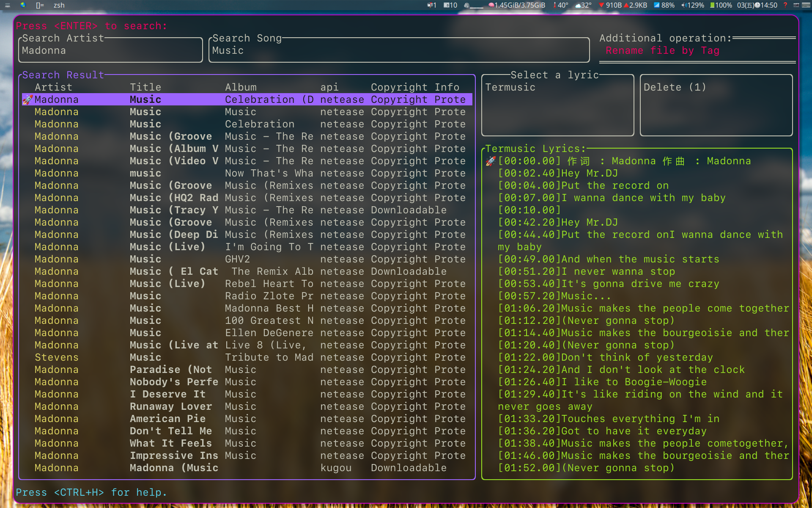Click the weather cloud temperature icon
Image resolution: width=812 pixels, height=508 pixels.
click(578, 5)
